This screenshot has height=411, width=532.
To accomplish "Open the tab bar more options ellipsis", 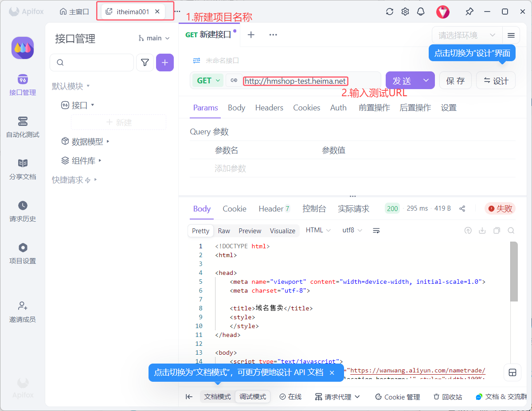I will pos(273,35).
